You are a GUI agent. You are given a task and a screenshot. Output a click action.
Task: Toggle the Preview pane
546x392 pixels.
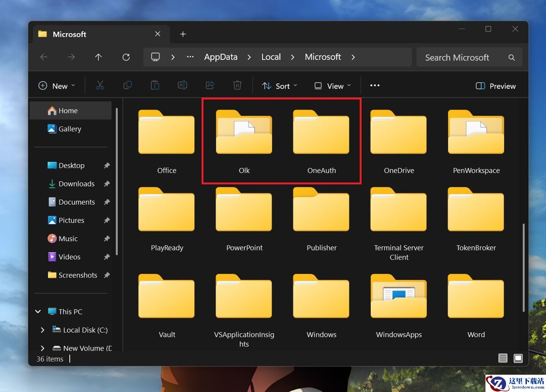tap(495, 86)
